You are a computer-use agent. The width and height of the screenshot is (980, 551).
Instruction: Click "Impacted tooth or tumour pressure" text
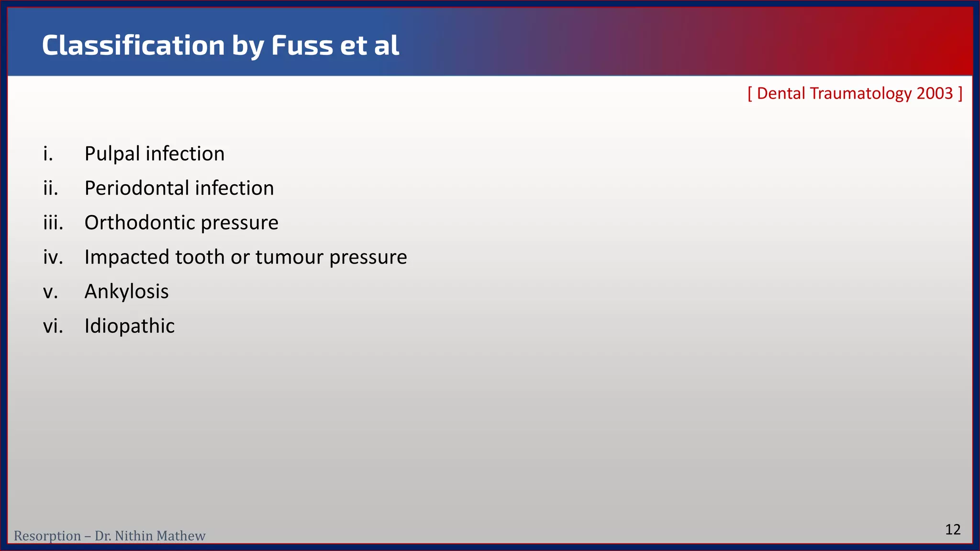point(245,257)
